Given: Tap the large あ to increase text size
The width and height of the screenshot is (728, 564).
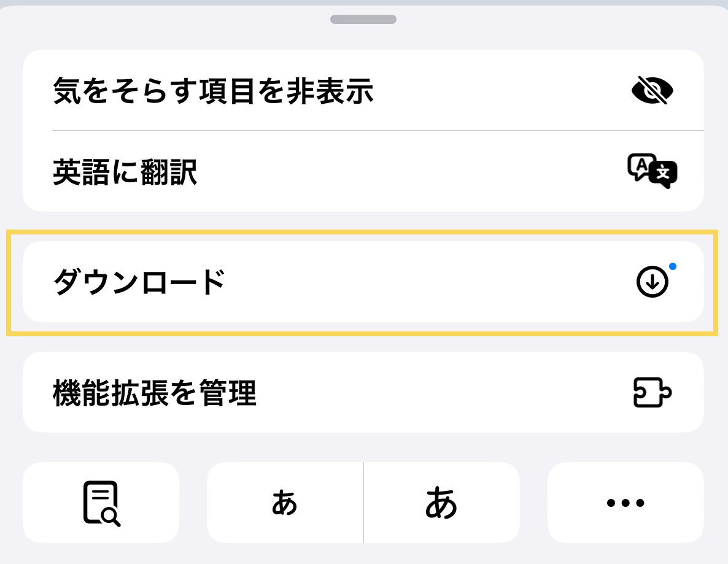Looking at the screenshot, I should [x=441, y=503].
